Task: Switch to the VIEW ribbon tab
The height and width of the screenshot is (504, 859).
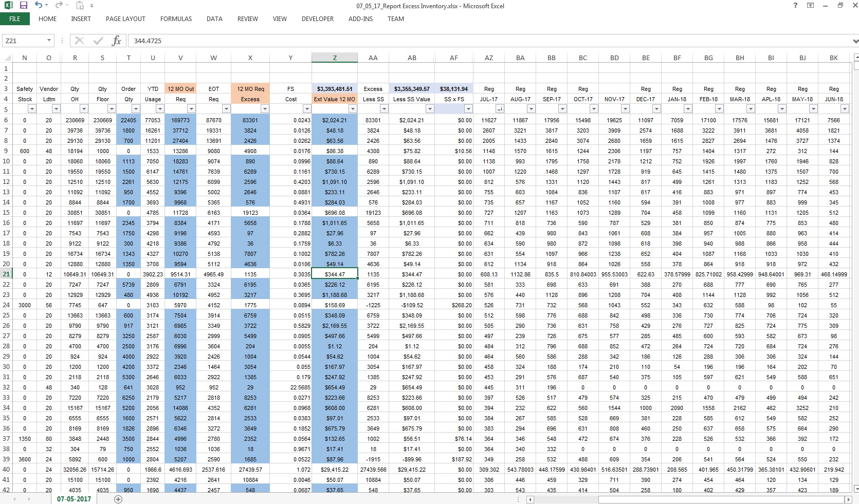Action: [x=280, y=19]
